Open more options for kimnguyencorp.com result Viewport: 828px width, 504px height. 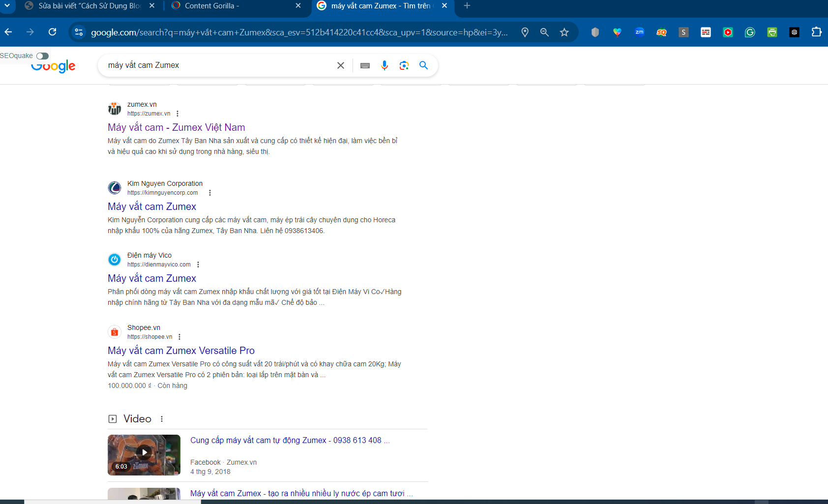click(210, 193)
